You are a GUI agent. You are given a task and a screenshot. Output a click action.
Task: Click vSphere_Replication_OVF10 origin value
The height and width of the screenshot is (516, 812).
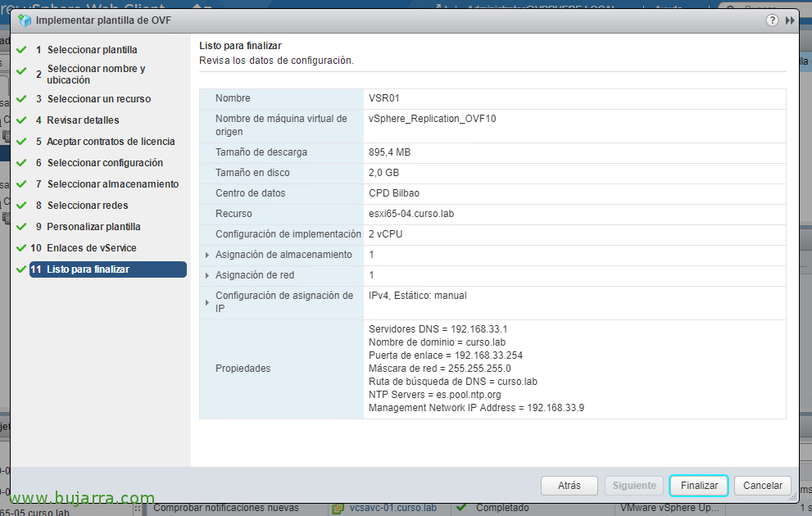433,119
